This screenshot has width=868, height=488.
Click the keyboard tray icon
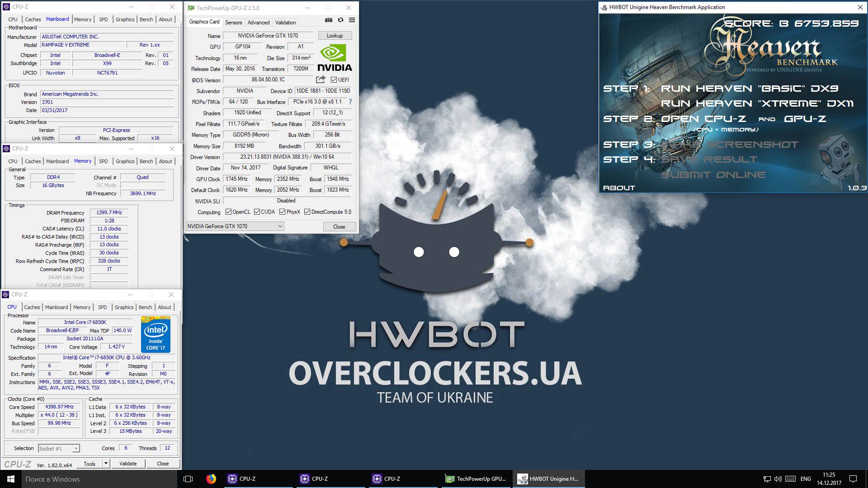pos(790,479)
